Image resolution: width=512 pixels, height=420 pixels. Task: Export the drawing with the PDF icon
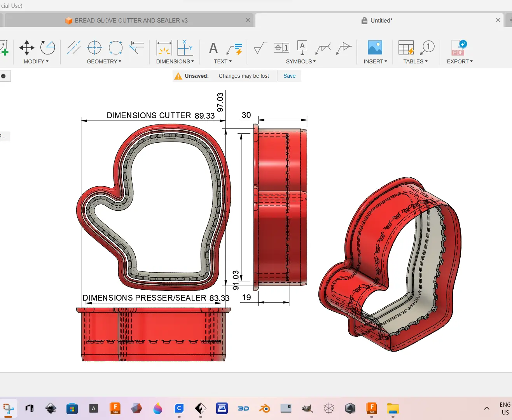(x=459, y=47)
